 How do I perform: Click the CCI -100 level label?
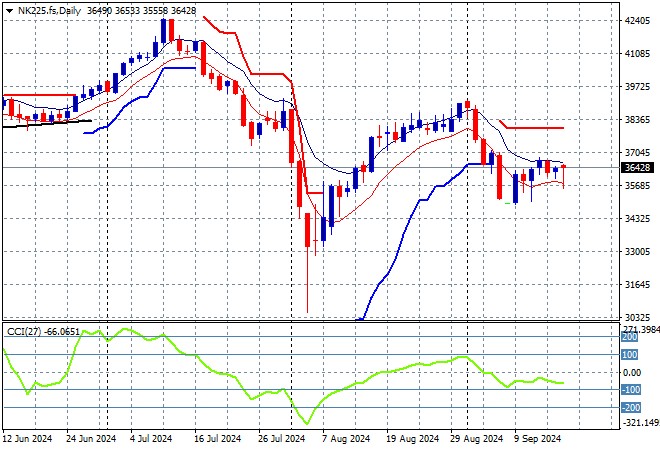[631, 390]
